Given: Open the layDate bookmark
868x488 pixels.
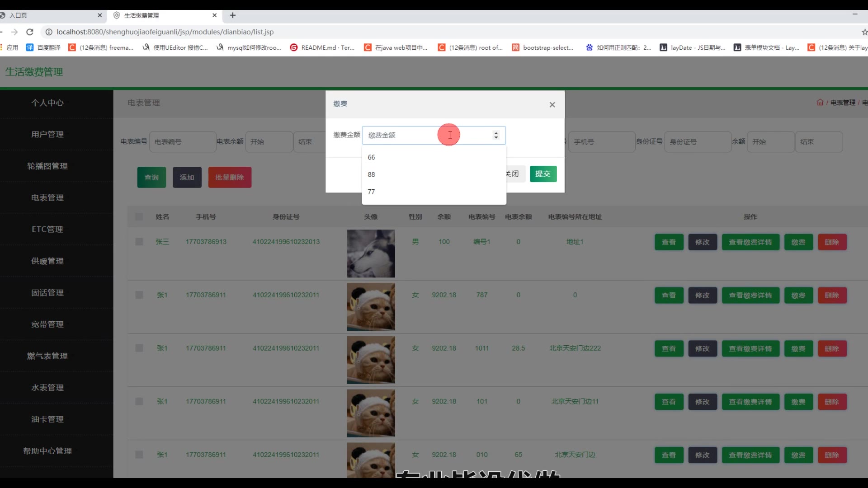Looking at the screenshot, I should tap(693, 47).
